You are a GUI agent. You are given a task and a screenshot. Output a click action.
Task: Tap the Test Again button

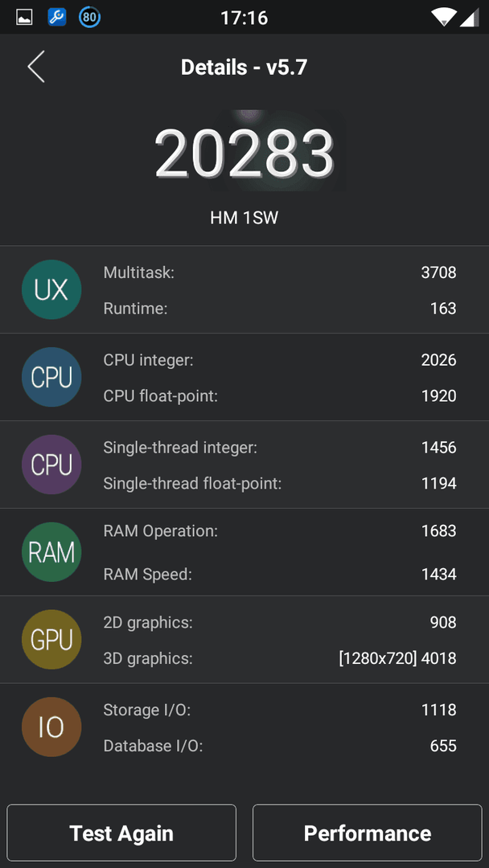pyautogui.click(x=121, y=833)
